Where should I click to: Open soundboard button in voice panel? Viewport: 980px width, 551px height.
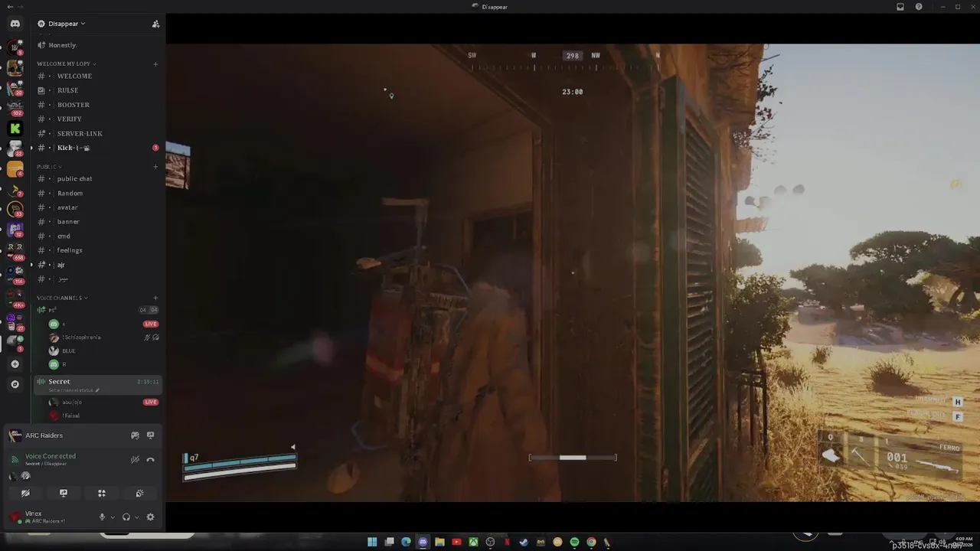click(x=139, y=494)
